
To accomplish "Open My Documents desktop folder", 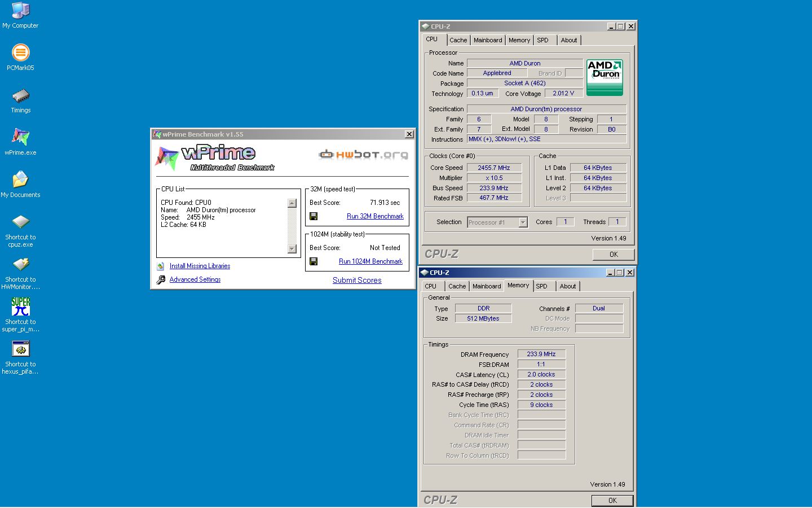I will coord(20,185).
